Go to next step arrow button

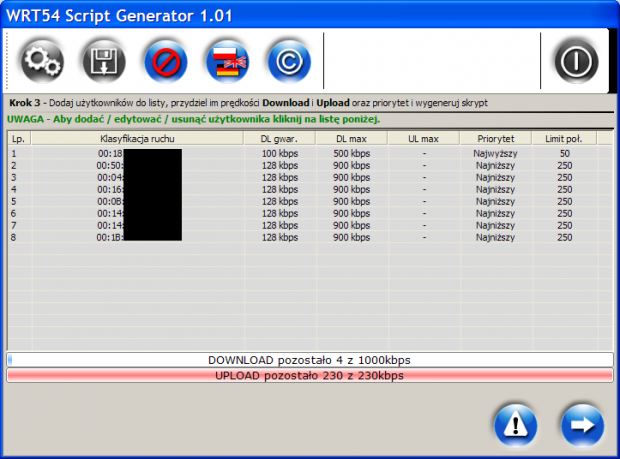(582, 425)
